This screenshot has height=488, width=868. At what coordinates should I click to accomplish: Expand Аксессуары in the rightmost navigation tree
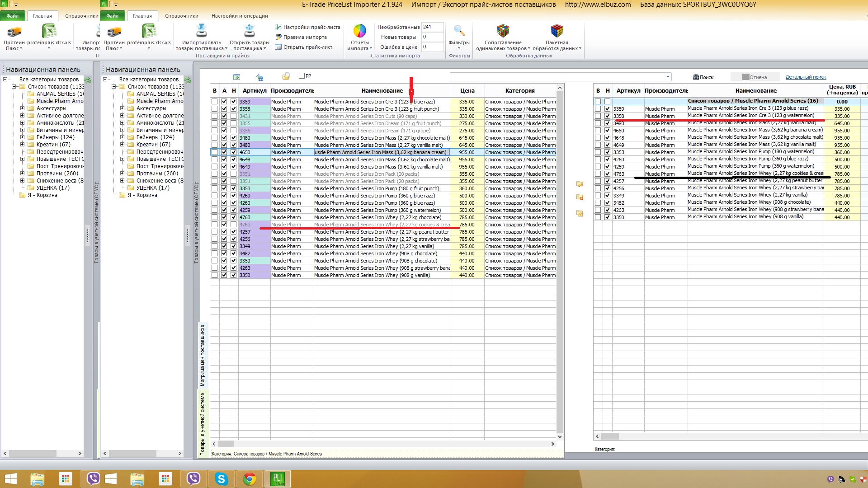122,108
